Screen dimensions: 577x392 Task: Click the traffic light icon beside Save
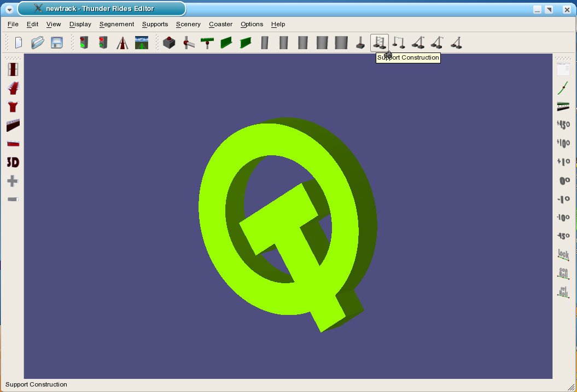coord(84,43)
